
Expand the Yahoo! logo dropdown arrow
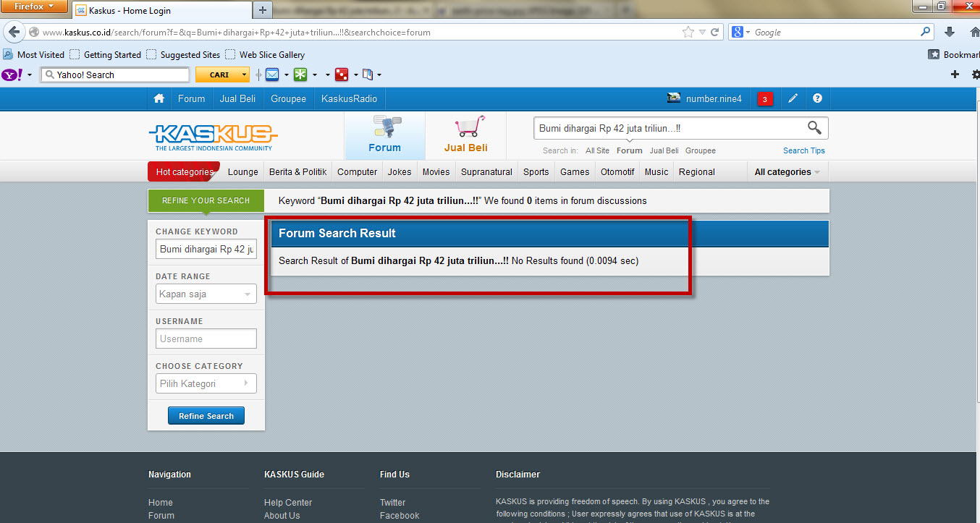[x=30, y=75]
